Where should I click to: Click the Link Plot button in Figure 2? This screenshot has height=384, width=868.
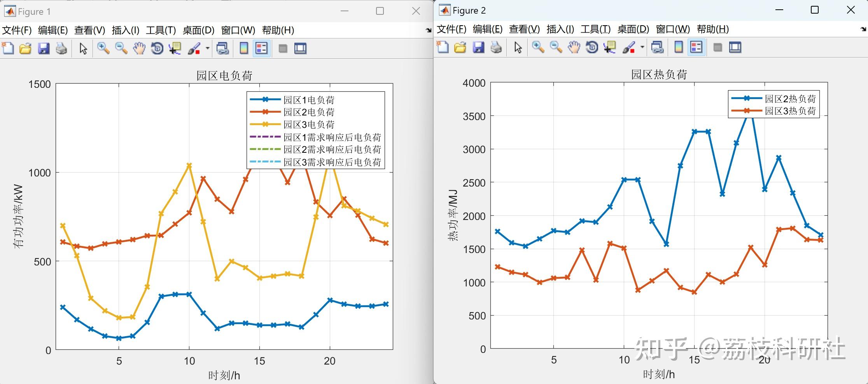coord(657,47)
